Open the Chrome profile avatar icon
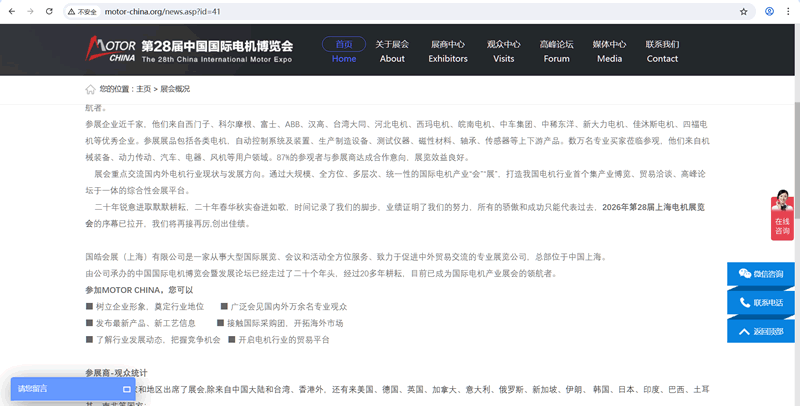800x406 pixels. point(769,11)
